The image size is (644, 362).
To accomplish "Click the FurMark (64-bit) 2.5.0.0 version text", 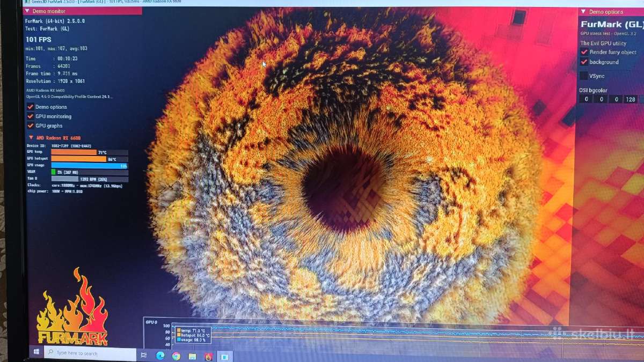I will point(55,21).
